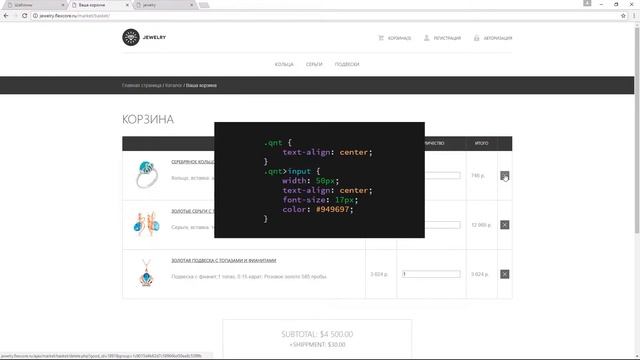Click the address bar URL
The height and width of the screenshot is (360, 640).
point(75,16)
